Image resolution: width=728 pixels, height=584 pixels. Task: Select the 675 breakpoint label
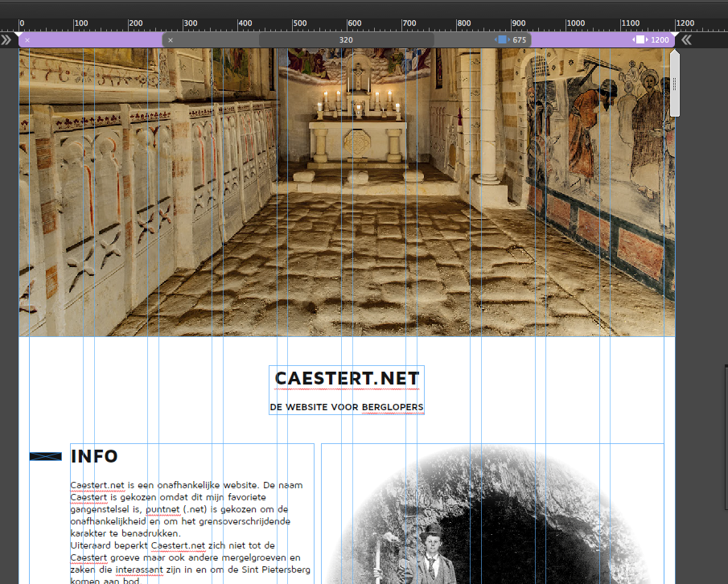pos(520,40)
